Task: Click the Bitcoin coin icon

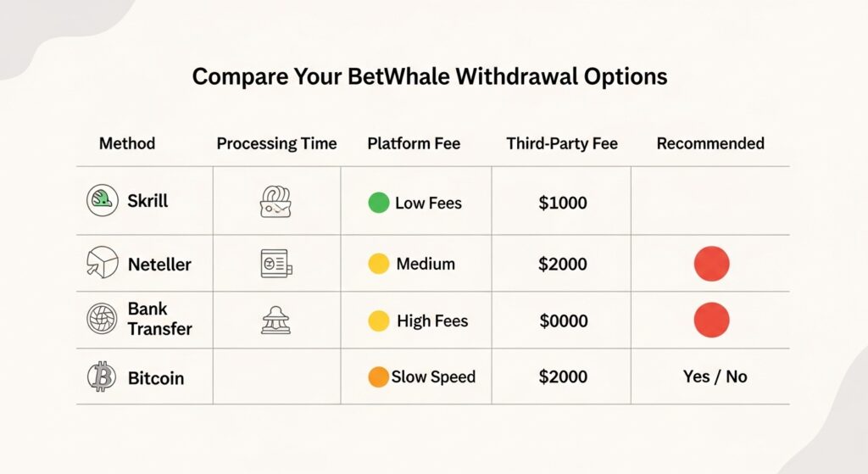Action: [x=102, y=376]
